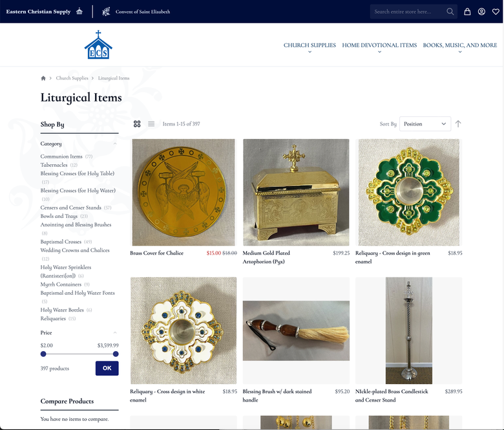Click the minimum price slider handle

43,354
